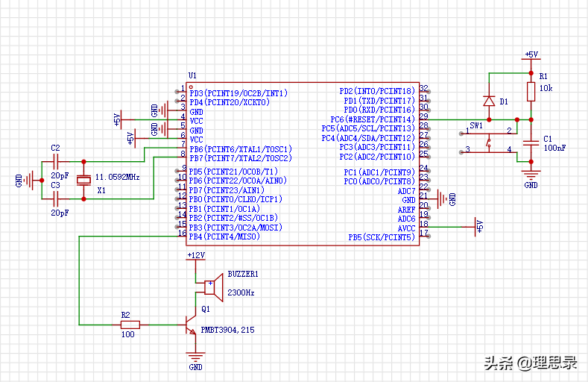Select pin label PD1(TXD/PCINT17)
This screenshot has height=382, width=588.
pos(379,101)
